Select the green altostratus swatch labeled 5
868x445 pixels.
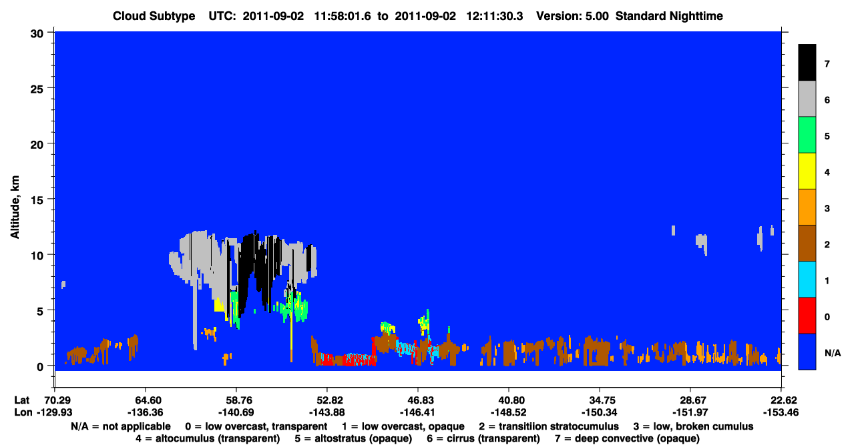click(807, 135)
